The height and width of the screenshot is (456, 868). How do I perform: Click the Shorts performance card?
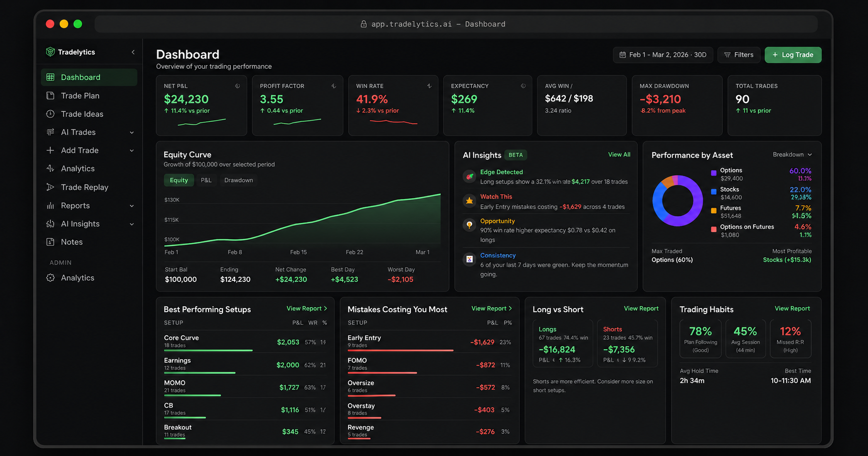click(627, 343)
